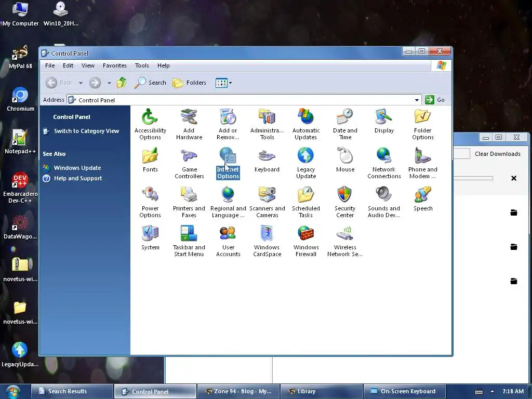Switch to Search Results taskbar item
Viewport: 532px width, 399px height.
coord(72,391)
